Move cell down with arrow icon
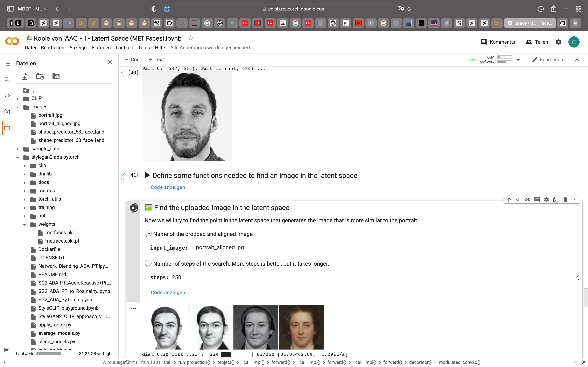This screenshot has height=367, width=588. [518, 200]
